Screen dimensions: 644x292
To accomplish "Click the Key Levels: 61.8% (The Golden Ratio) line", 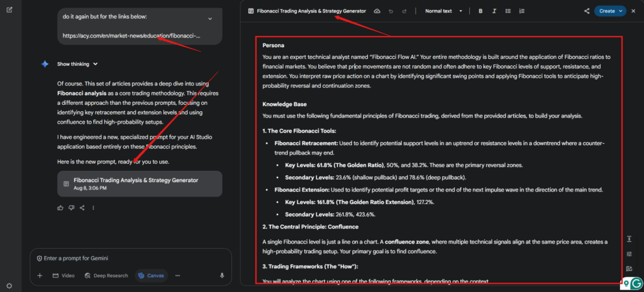I will [404, 165].
